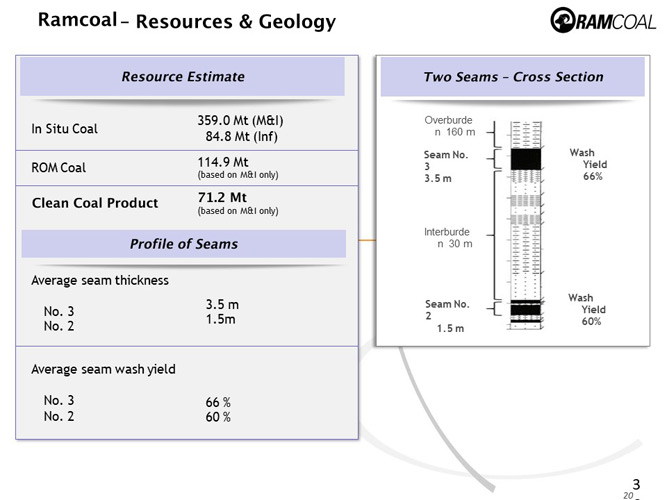Click the Ramcoal logo in the top corner
This screenshot has width=667, height=500.
[x=603, y=21]
